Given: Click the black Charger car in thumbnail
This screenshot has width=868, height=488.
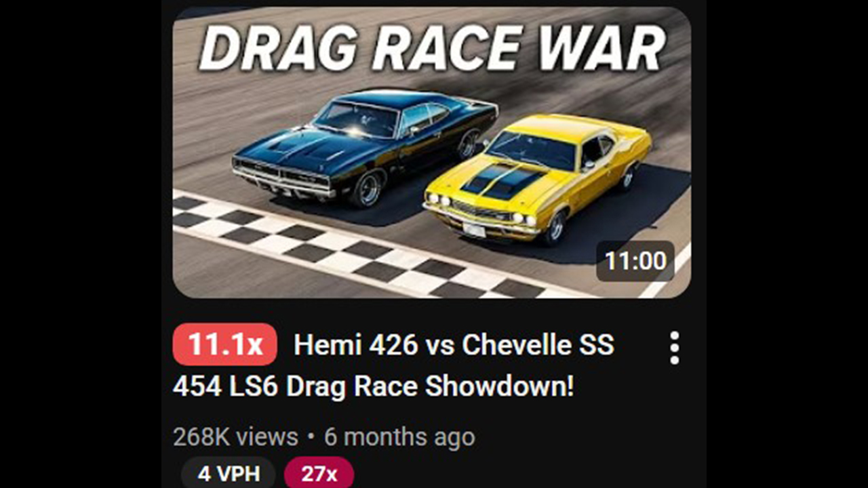Looking at the screenshot, I should (365, 147).
